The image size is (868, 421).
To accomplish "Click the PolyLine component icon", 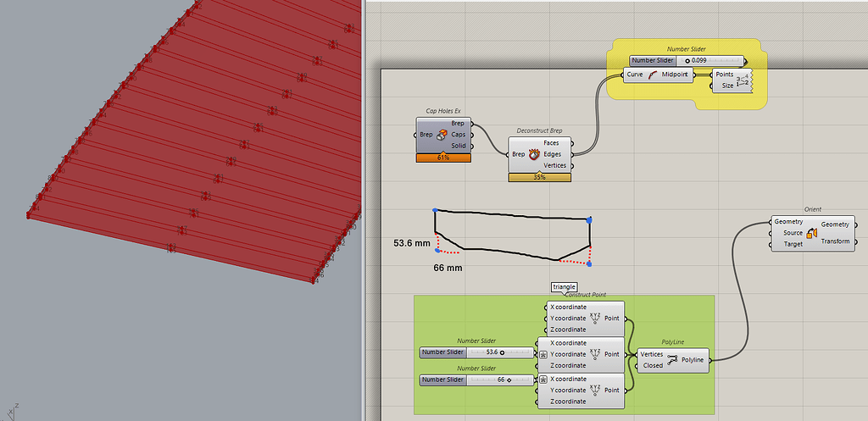I will coord(672,360).
